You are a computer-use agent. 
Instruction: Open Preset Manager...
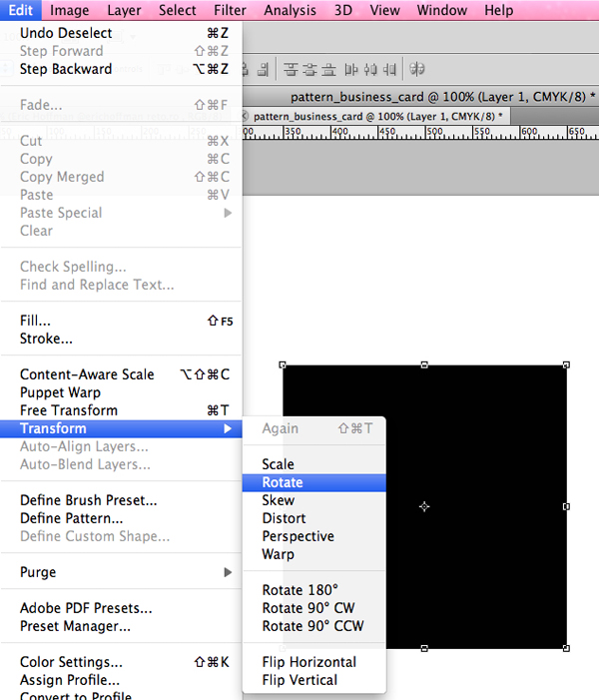121,626
